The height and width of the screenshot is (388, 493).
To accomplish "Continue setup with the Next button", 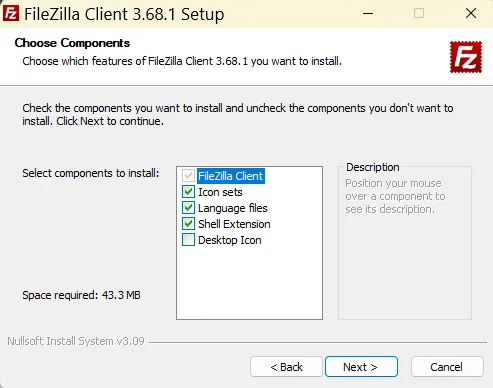I will [361, 367].
